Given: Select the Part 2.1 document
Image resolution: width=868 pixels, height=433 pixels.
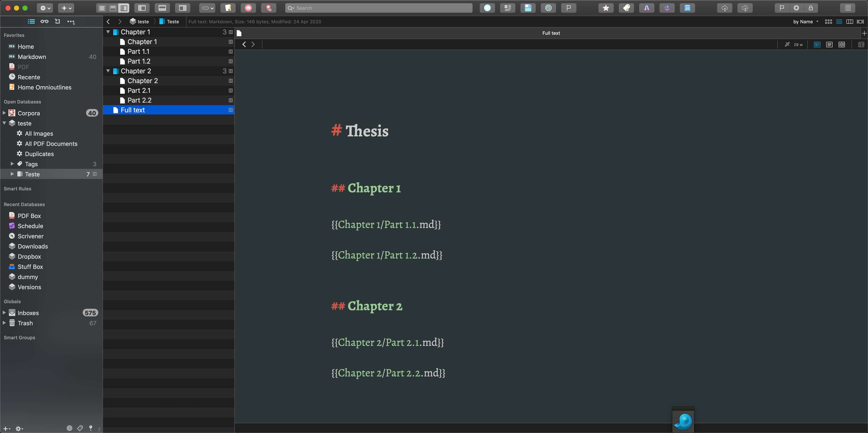Looking at the screenshot, I should (168, 91).
